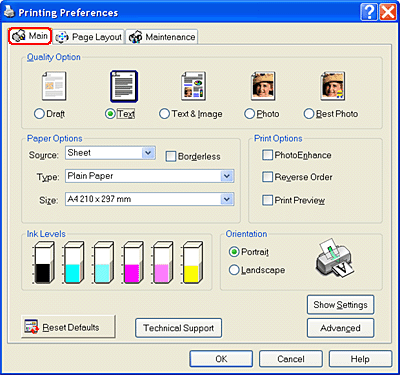Click the Cancel button
The width and height of the screenshot is (400, 375).
291,359
